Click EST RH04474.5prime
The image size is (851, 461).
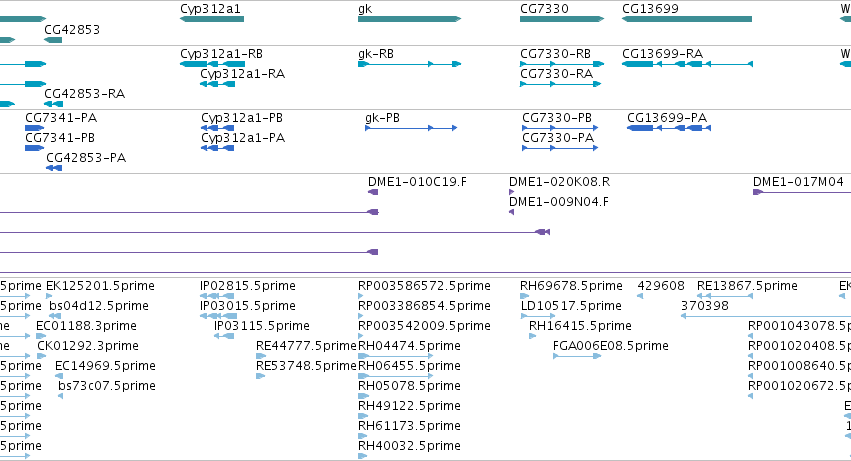pyautogui.click(x=409, y=346)
